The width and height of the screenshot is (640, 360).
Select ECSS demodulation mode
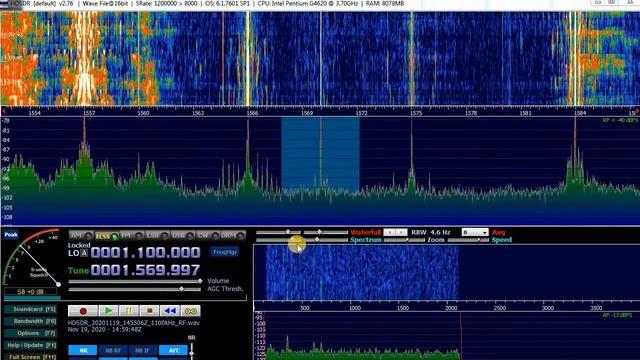click(x=107, y=236)
